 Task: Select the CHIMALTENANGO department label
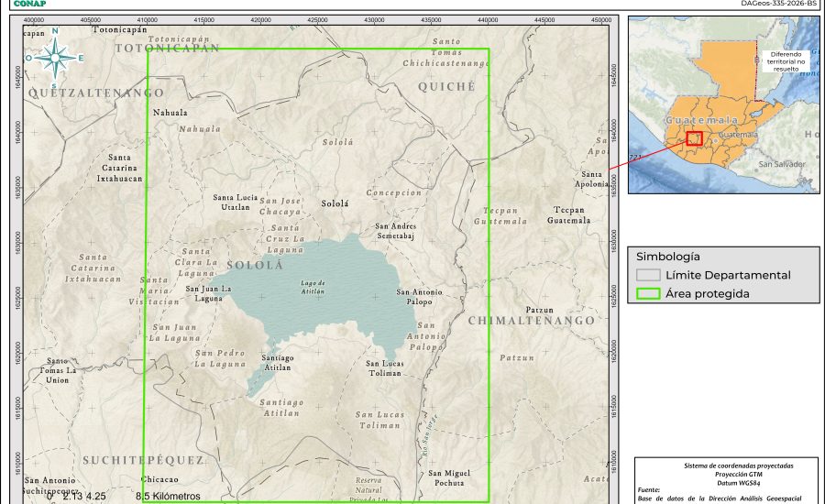tap(531, 321)
